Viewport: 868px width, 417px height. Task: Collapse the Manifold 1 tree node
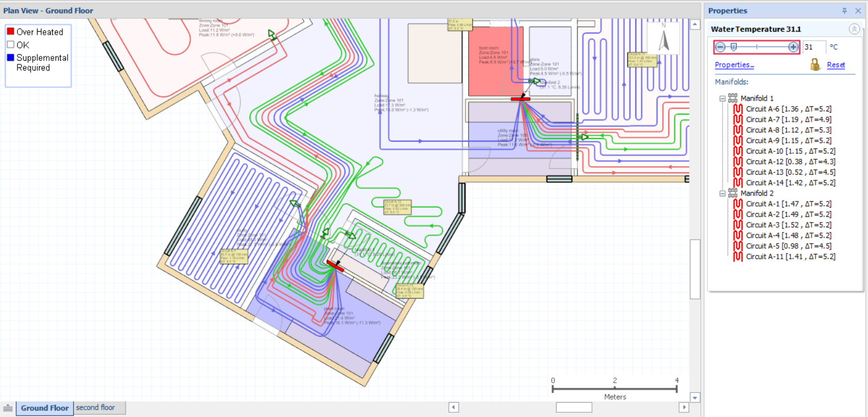[x=722, y=99]
